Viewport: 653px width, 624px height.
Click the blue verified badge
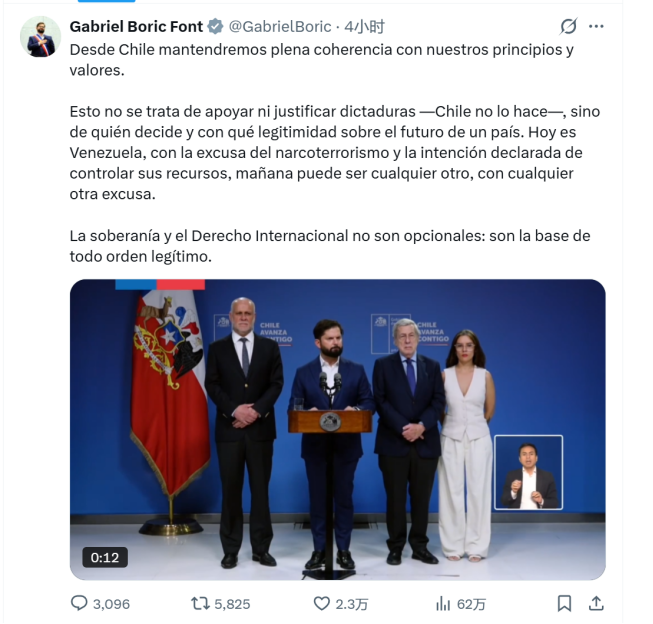click(x=215, y=27)
